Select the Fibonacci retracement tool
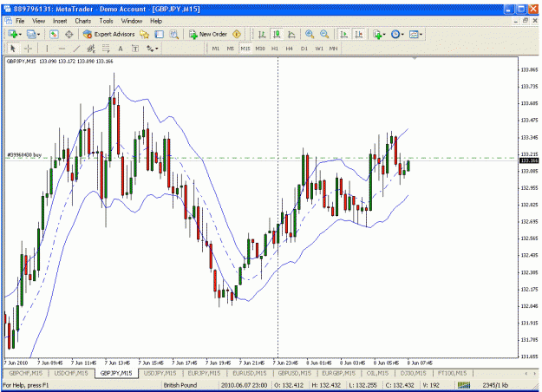This screenshot has height=392, width=542. click(106, 49)
